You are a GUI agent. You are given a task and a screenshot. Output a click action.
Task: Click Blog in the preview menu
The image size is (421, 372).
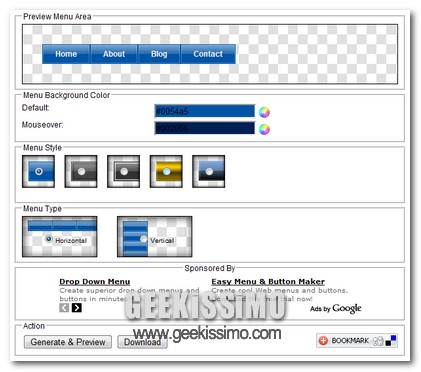point(159,54)
